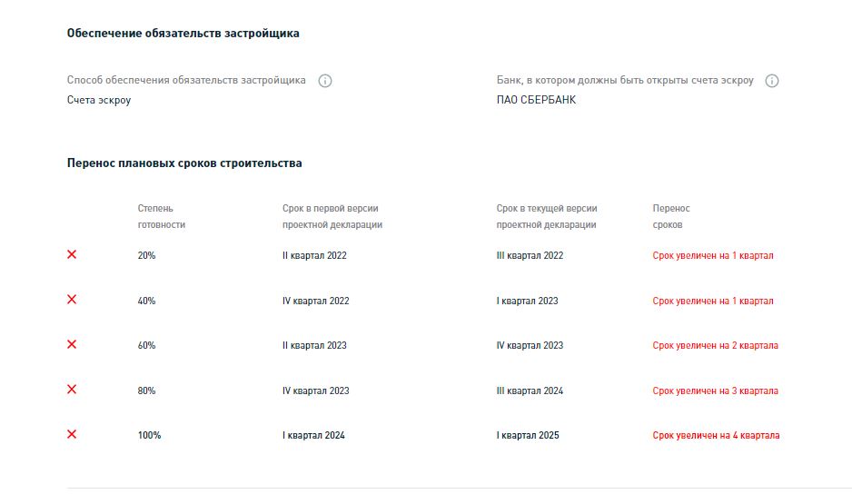Click 'Срок в текущей версии' column header

point(547,216)
